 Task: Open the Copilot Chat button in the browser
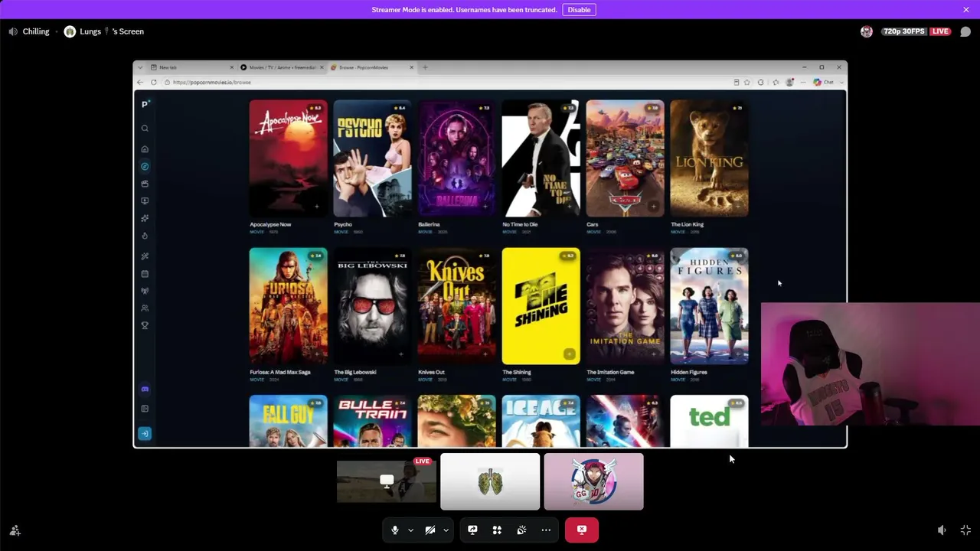tap(824, 82)
